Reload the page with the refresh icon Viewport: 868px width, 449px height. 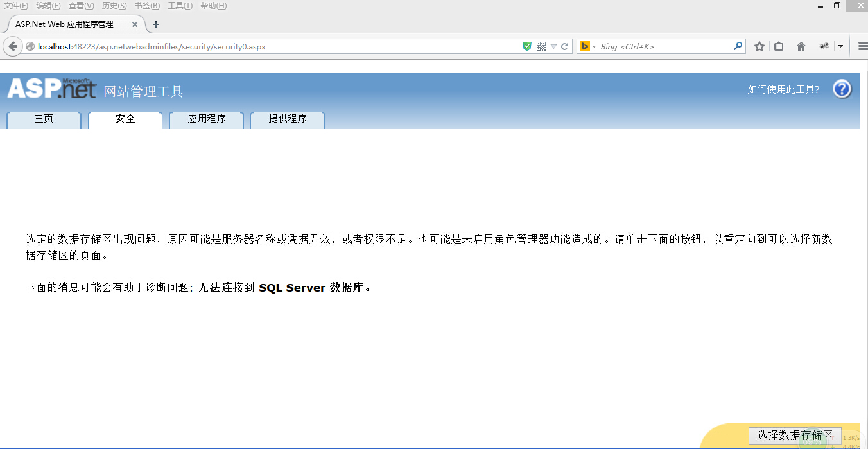[x=565, y=46]
